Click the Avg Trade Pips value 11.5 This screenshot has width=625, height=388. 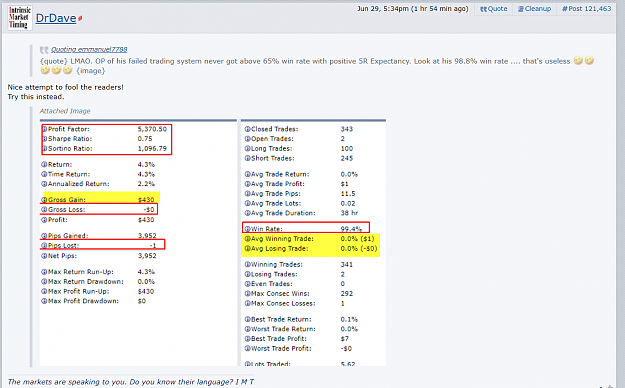tap(348, 194)
